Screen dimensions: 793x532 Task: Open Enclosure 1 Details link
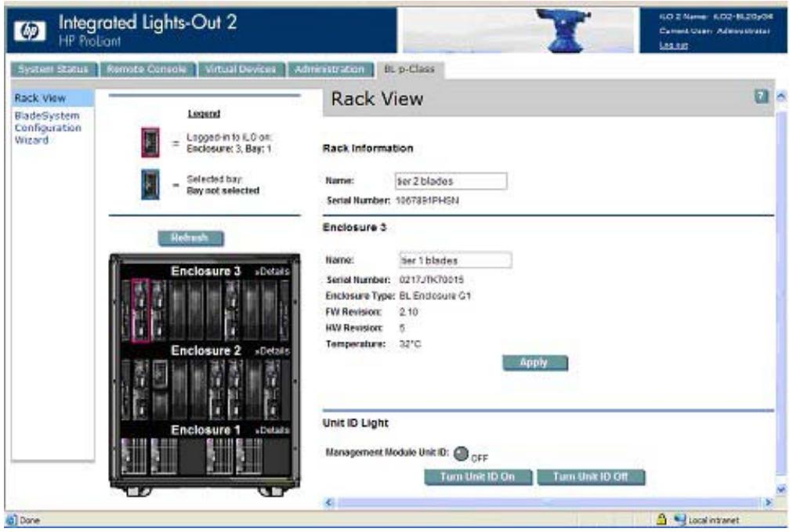pyautogui.click(x=273, y=430)
